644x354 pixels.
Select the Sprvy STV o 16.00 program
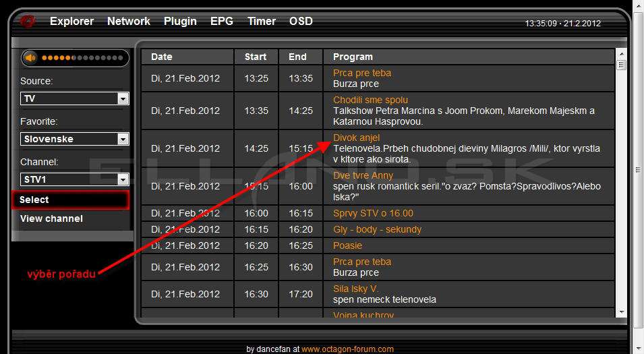pos(373,214)
